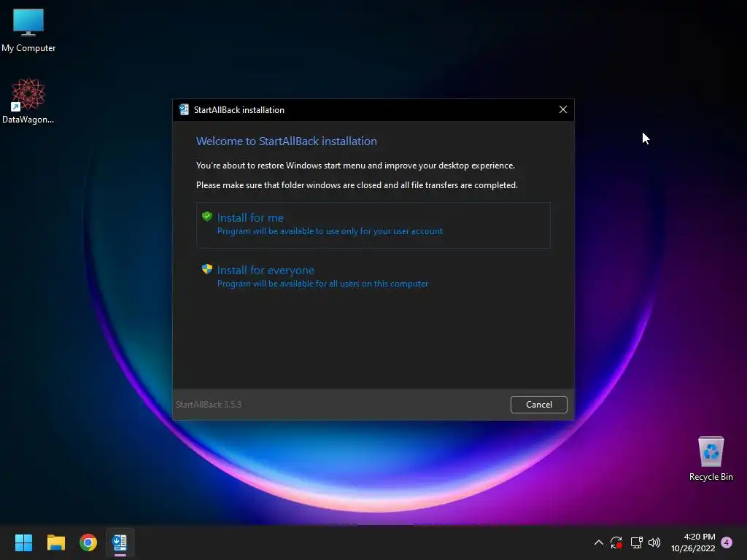The height and width of the screenshot is (560, 747).
Task: Choose Install for me option
Action: coord(373,225)
